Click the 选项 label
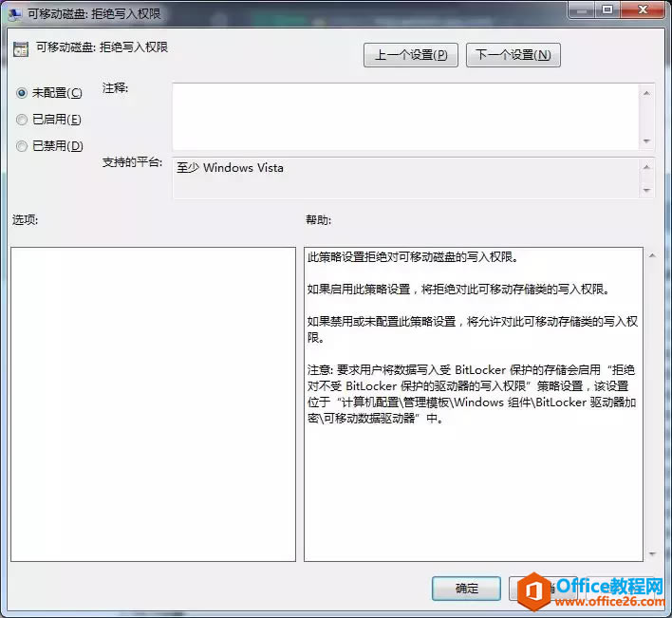The height and width of the screenshot is (618, 672). 25,220
